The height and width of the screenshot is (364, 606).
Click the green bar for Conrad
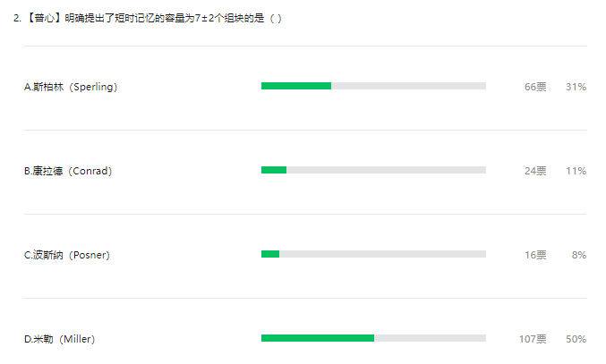click(274, 170)
